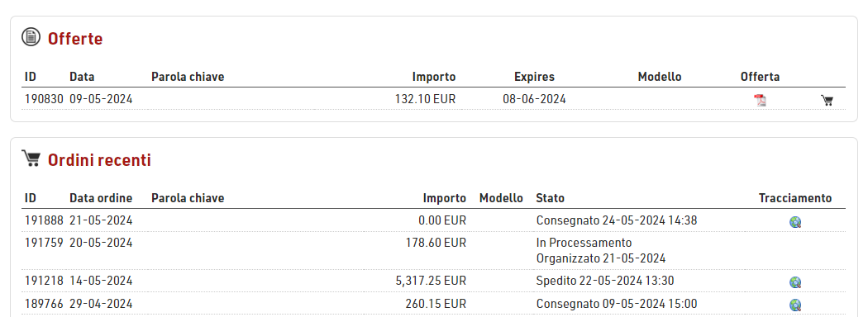
Task: Sort orders by Stato column
Action: click(551, 198)
